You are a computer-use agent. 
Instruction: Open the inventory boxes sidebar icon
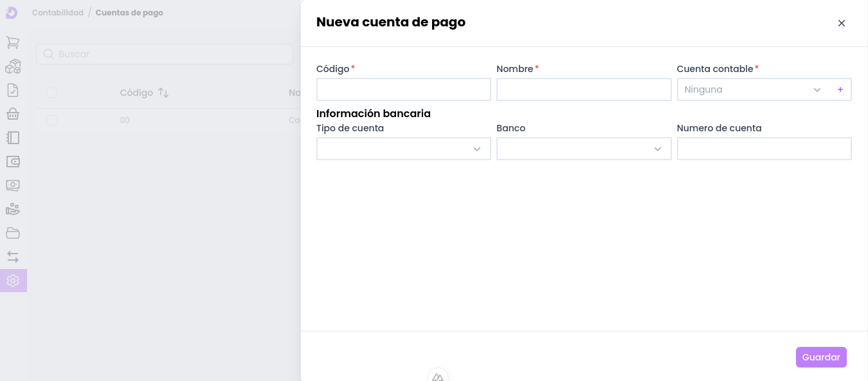13,66
